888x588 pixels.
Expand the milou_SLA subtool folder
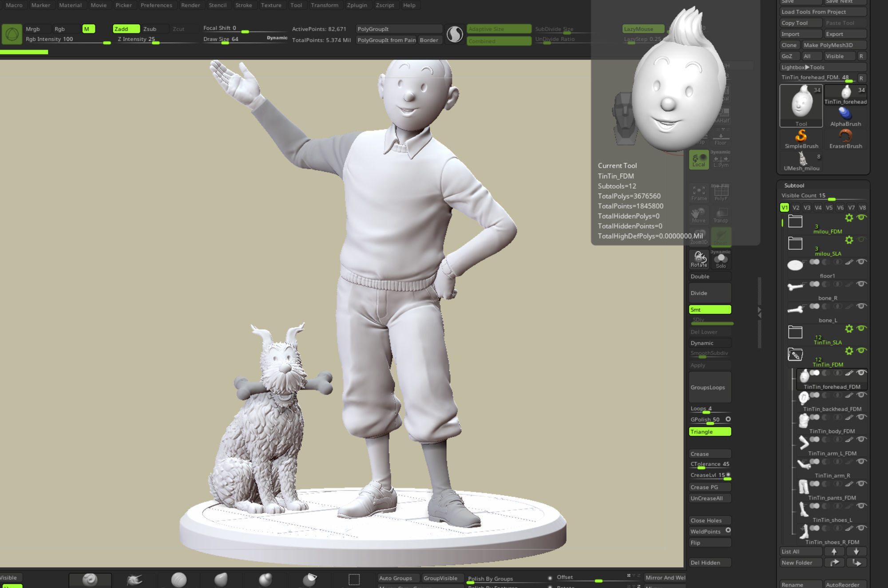[x=795, y=243]
